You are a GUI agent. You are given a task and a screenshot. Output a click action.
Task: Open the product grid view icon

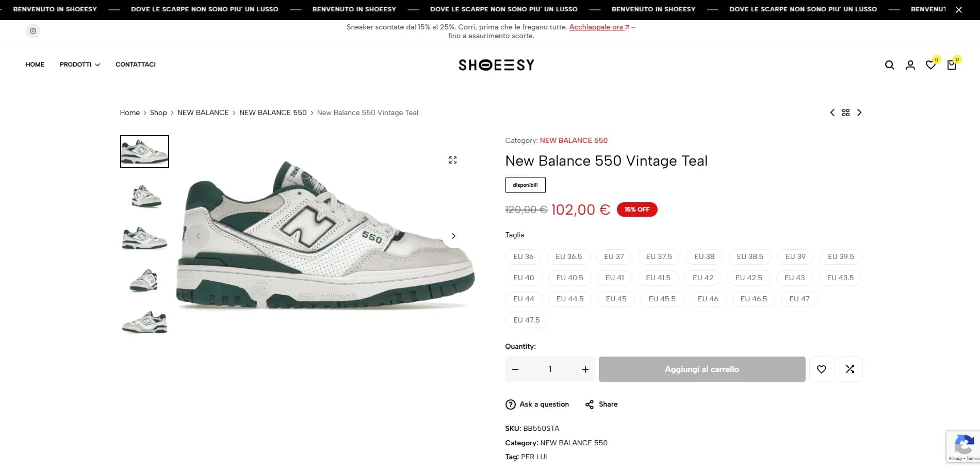click(x=846, y=112)
